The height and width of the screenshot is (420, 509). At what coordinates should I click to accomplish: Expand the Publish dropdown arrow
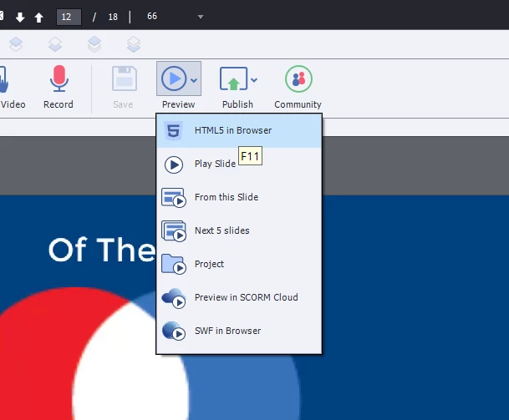click(x=254, y=80)
